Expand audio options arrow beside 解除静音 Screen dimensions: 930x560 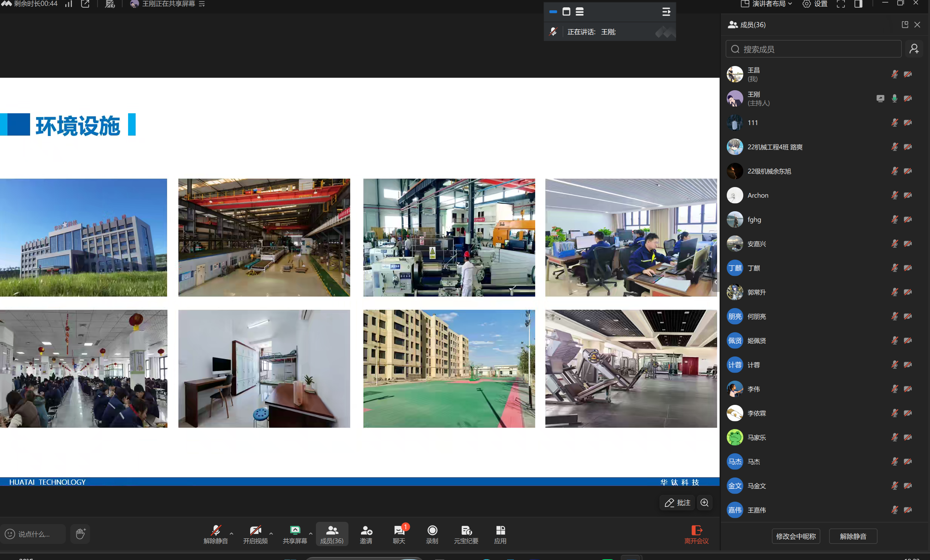coord(231,534)
